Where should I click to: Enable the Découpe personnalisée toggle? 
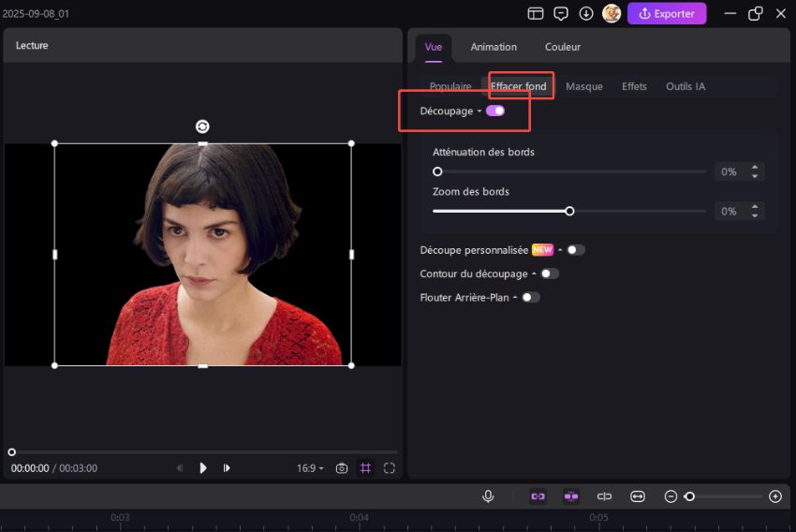(x=576, y=250)
